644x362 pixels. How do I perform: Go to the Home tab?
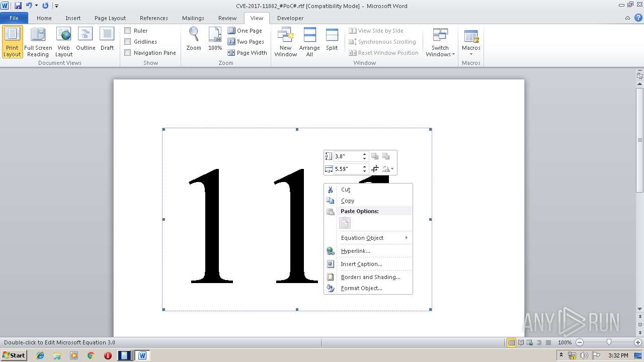pos(44,18)
